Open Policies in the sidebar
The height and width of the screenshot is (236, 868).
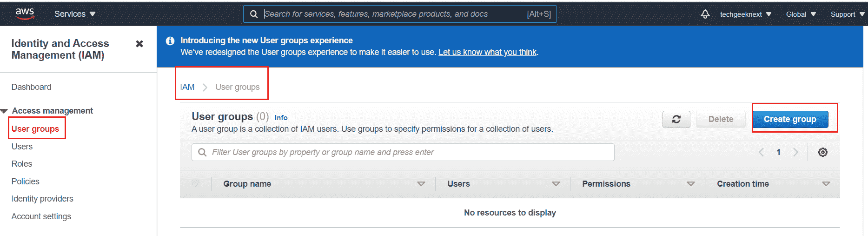pos(25,182)
